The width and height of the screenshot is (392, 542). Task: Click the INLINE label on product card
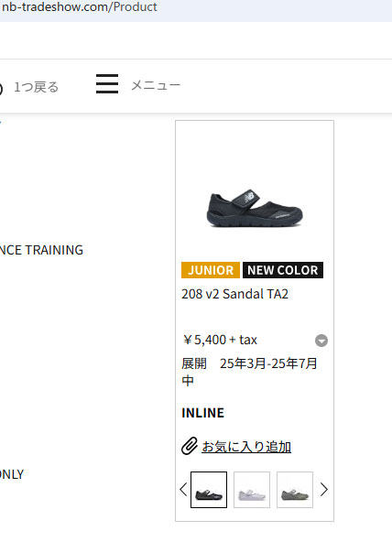pyautogui.click(x=203, y=413)
